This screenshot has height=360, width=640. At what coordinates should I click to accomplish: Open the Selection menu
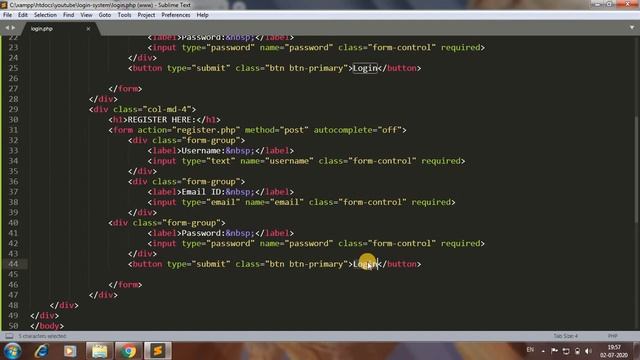click(x=45, y=15)
